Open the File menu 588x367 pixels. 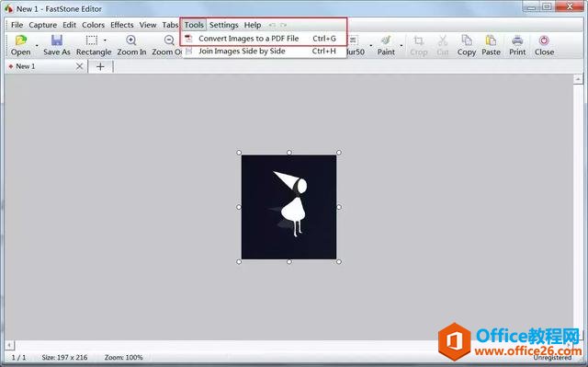tap(17, 25)
